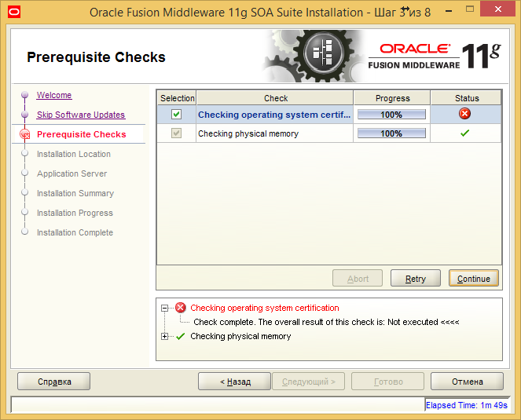Click the Checking physical memory tree label
The image size is (521, 420).
pyautogui.click(x=240, y=336)
